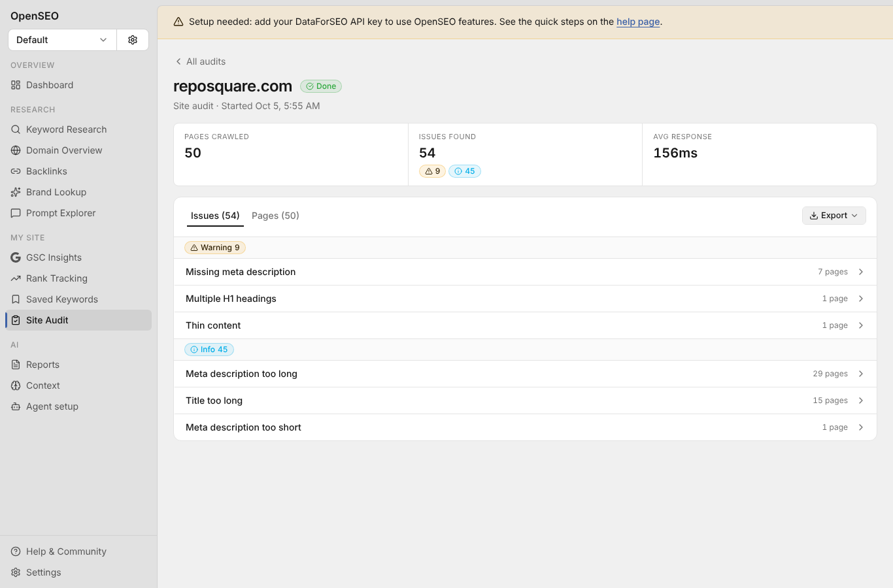Expand Title too long chevron

861,400
